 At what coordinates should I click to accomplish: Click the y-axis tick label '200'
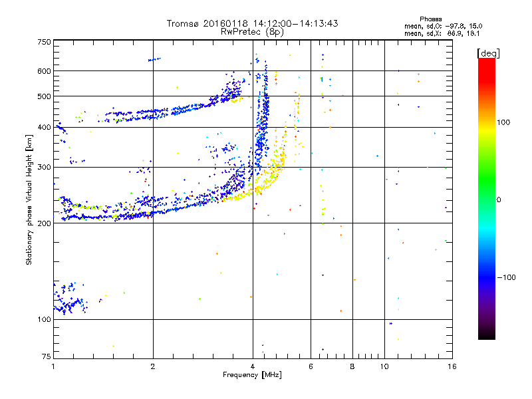pyautogui.click(x=44, y=223)
